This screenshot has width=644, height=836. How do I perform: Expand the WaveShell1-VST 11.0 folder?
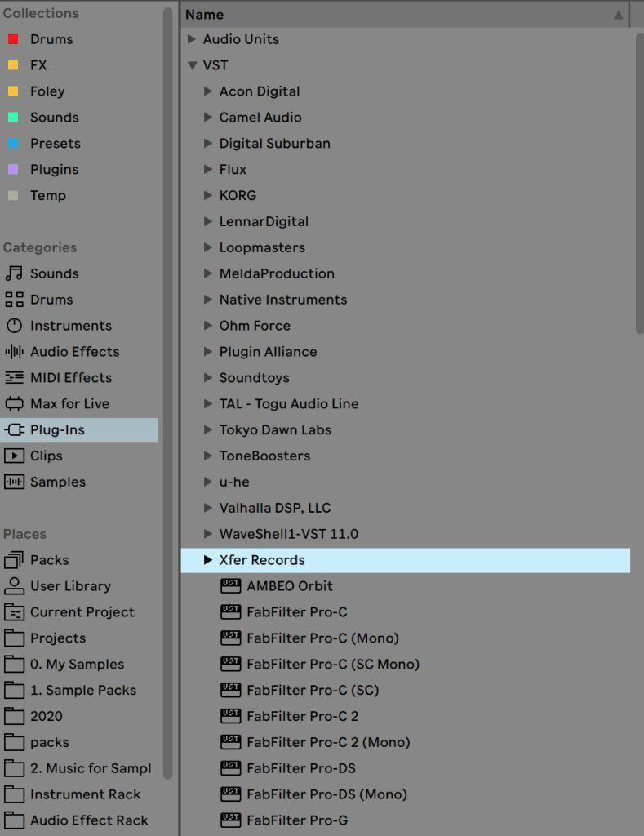click(208, 534)
